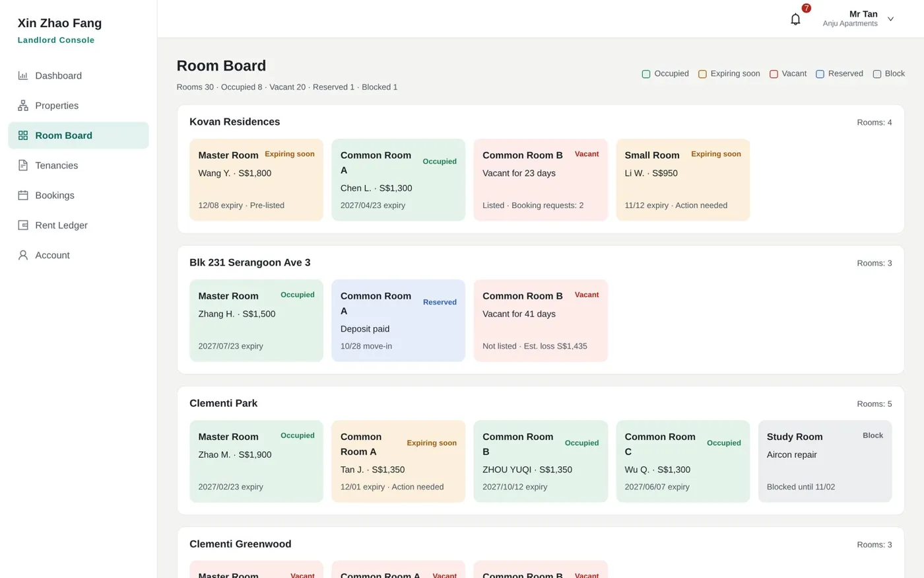Click the Block badge on Study Room
The width and height of the screenshot is (924, 578).
[x=873, y=435]
